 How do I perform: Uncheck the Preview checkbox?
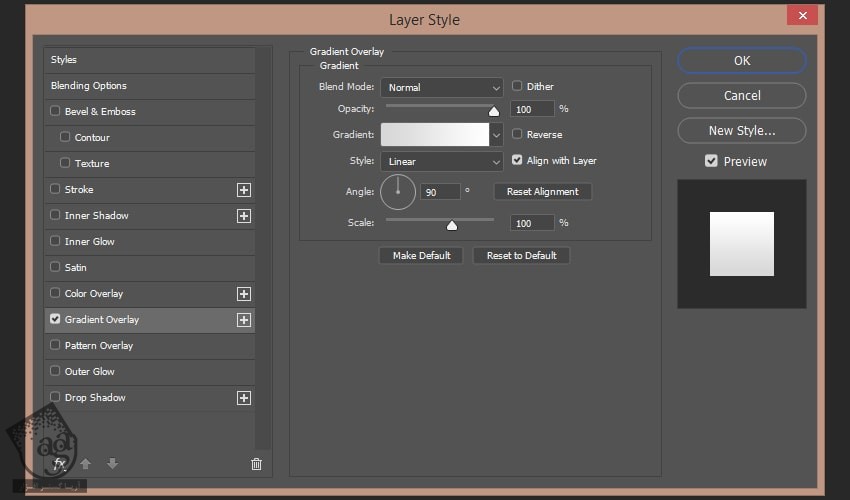[x=711, y=161]
